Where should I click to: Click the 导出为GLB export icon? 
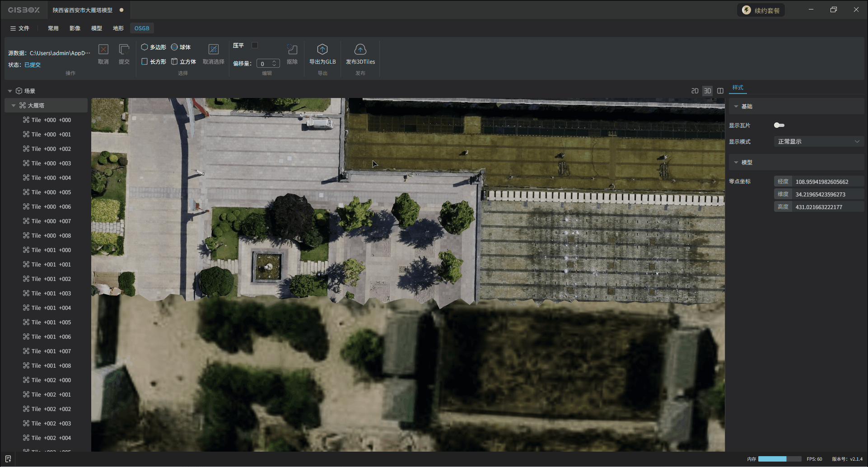[x=322, y=49]
